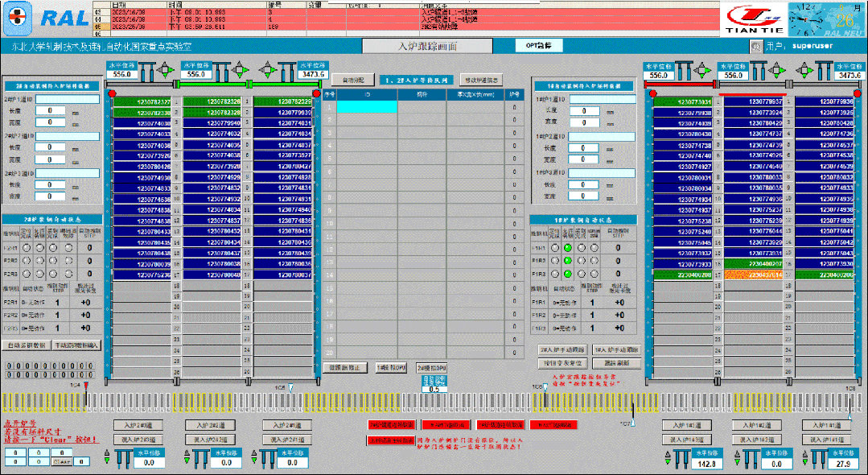Click the 2#模拟OPU button

(432, 368)
